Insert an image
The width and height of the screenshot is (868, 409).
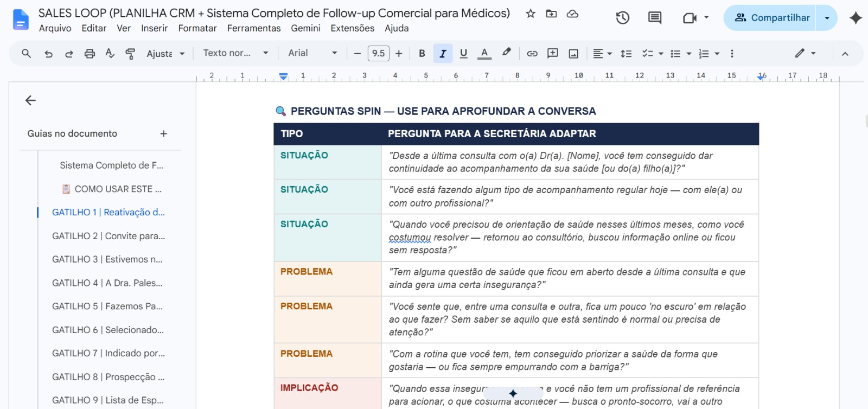(x=573, y=53)
